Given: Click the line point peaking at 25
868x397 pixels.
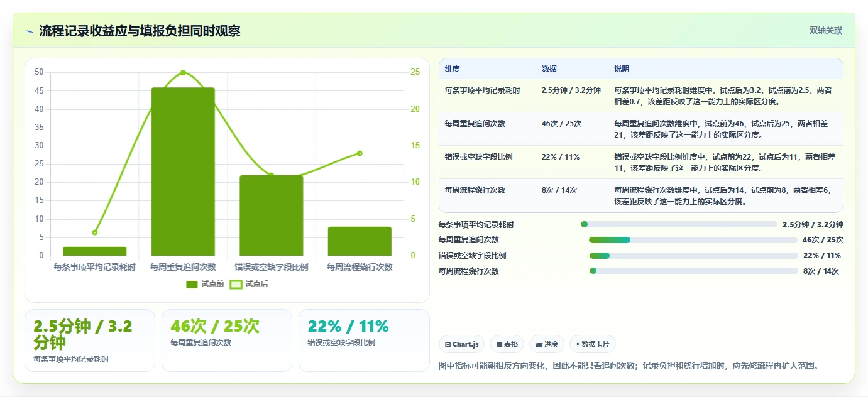Looking at the screenshot, I should point(183,73).
